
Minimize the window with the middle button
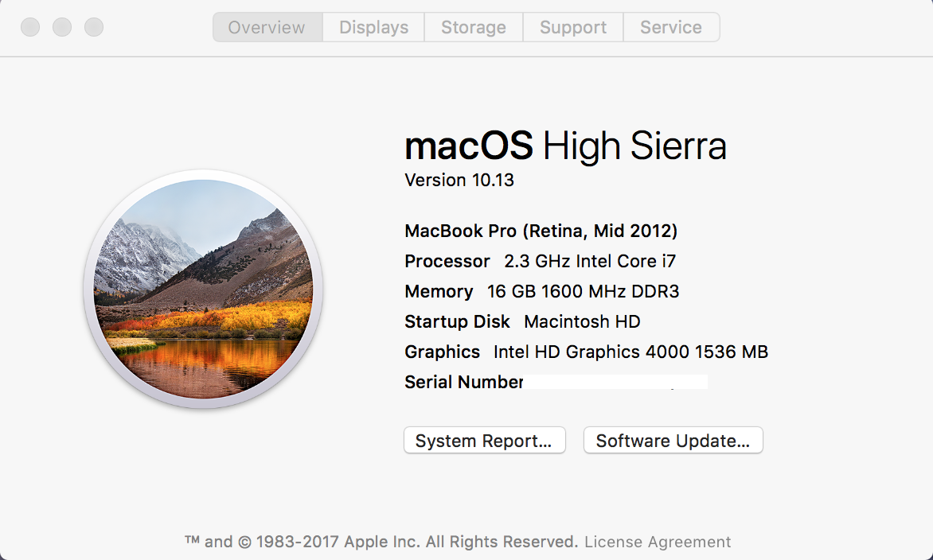coord(62,27)
